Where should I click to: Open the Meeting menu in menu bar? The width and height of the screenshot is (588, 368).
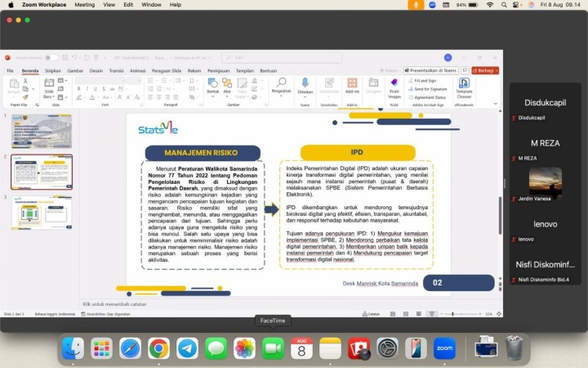coord(84,5)
